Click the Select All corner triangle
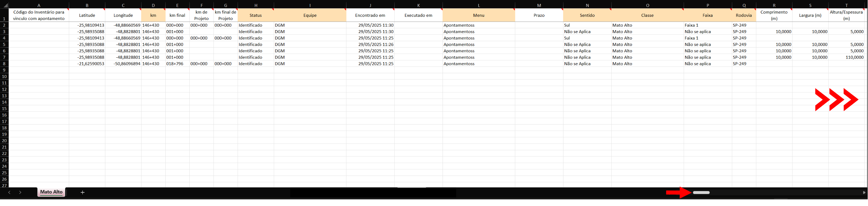868x206 pixels. pyautogui.click(x=5, y=5)
